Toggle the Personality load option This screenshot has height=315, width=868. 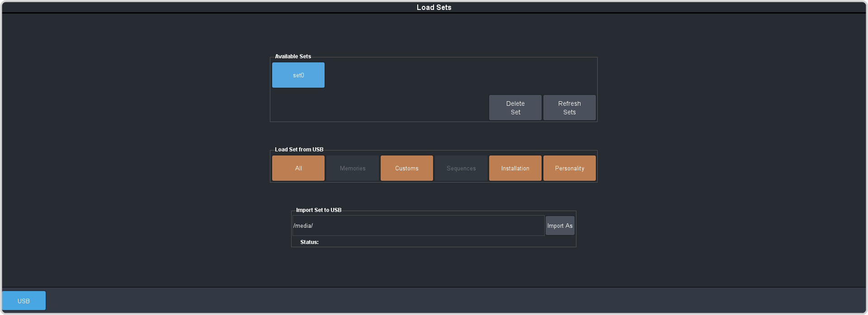pyautogui.click(x=569, y=168)
